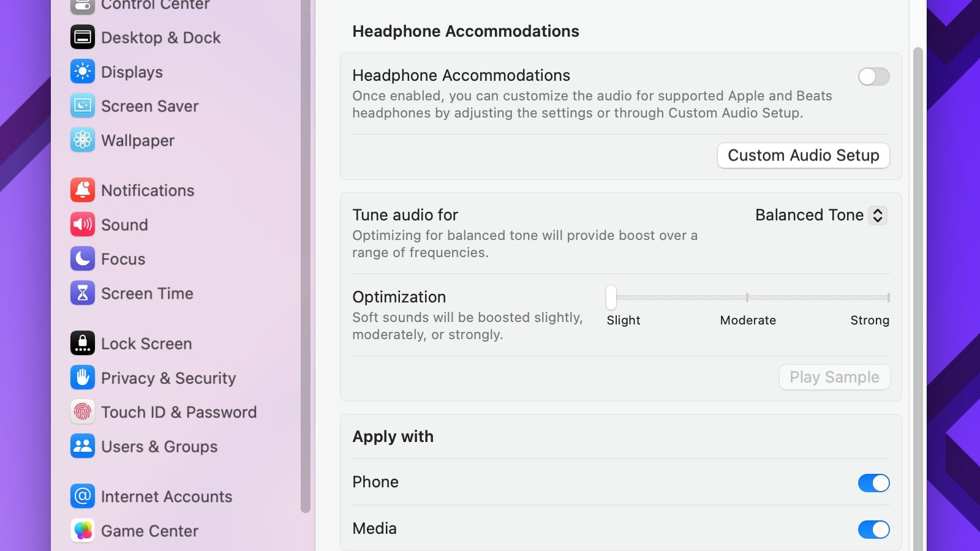Open Wallpaper settings via its flower icon
This screenshot has width=980, height=551.
82,140
